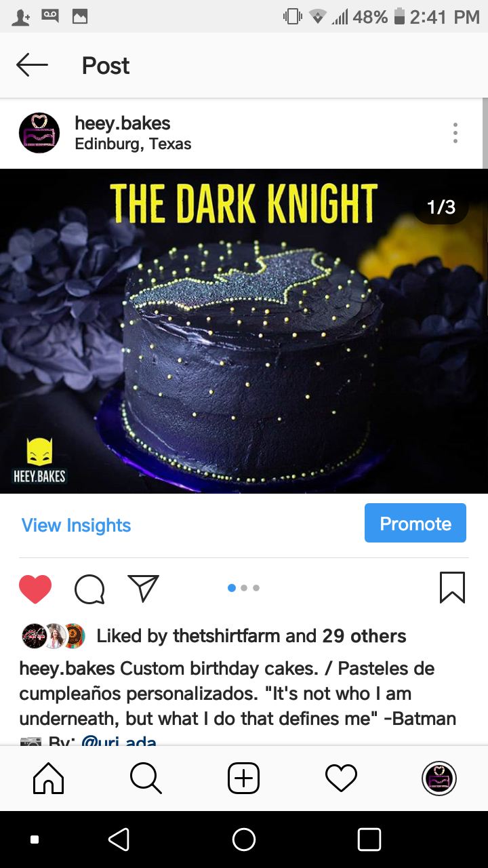Screen dimensions: 488x868
Task: Click the Promote button
Action: 415,523
